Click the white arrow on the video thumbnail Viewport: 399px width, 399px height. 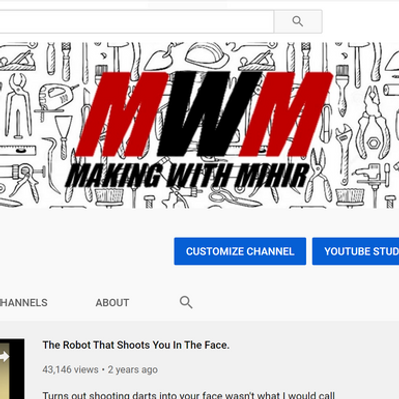[4, 357]
